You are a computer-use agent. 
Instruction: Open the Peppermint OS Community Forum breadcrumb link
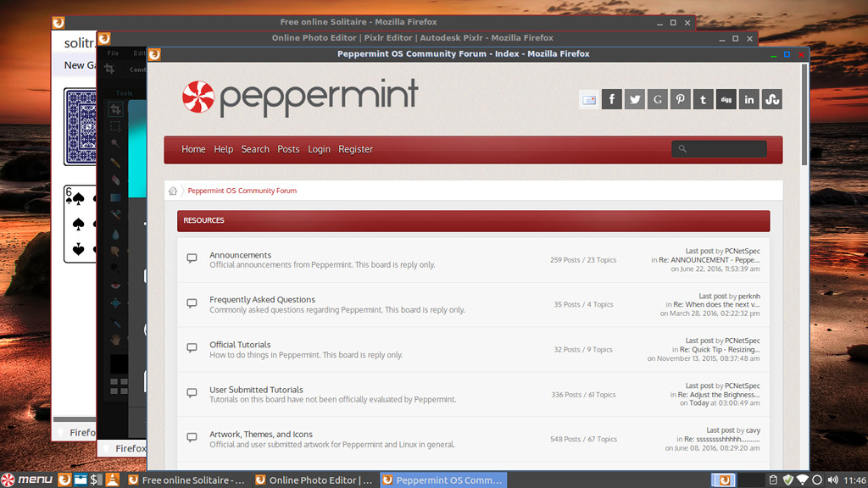pos(242,191)
